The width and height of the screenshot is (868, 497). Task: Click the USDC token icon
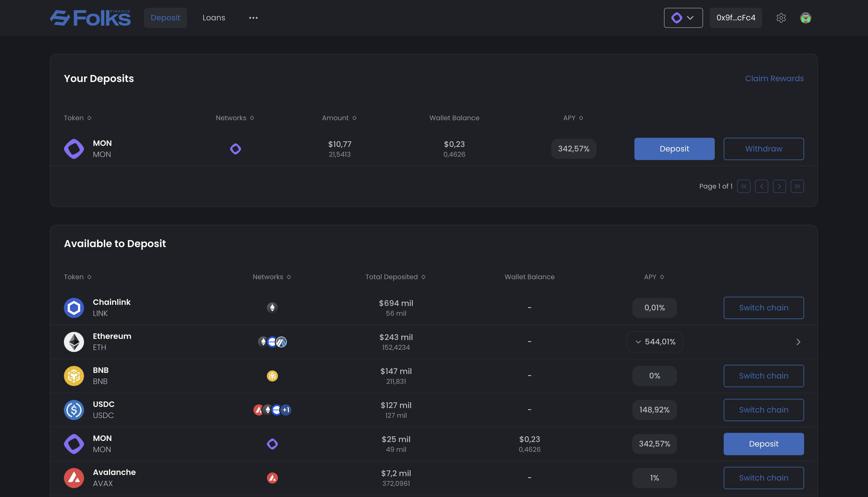pyautogui.click(x=74, y=410)
